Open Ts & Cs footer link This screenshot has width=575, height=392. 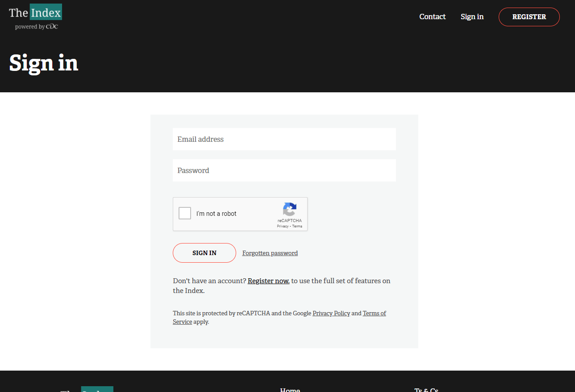click(426, 390)
